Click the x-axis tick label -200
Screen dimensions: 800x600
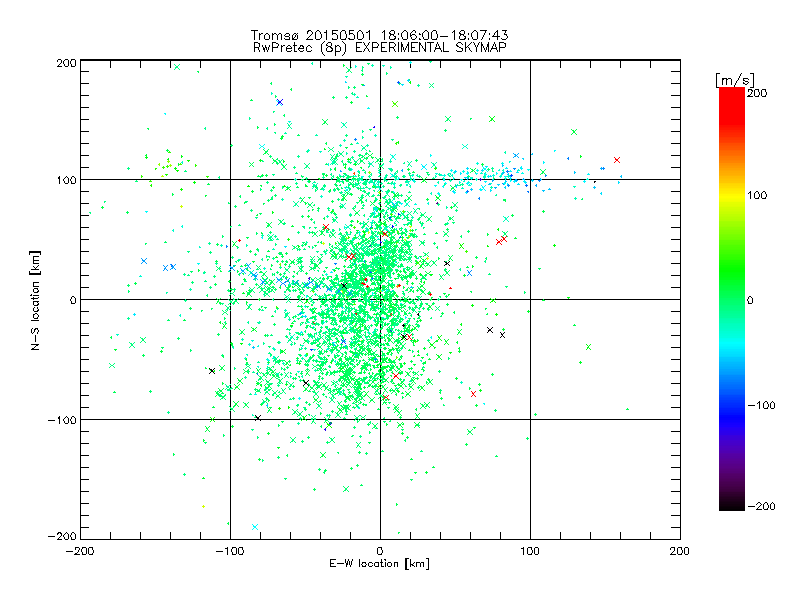coord(80,551)
